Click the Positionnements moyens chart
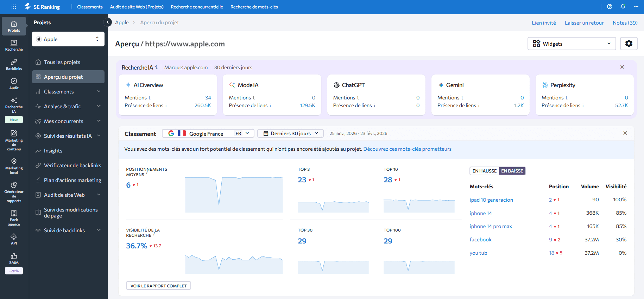The height and width of the screenshot is (299, 644). click(234, 195)
